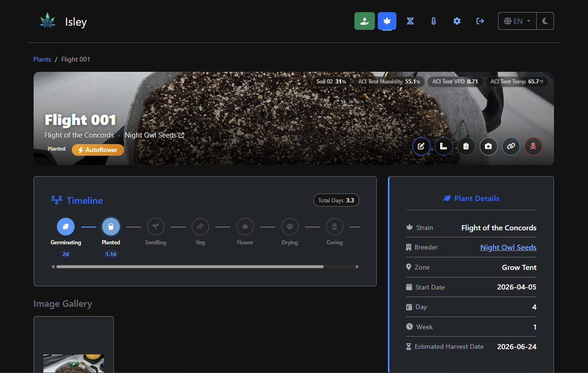Image resolution: width=588 pixels, height=373 pixels.
Task: Toggle dark mode with moon icon
Action: coord(545,21)
